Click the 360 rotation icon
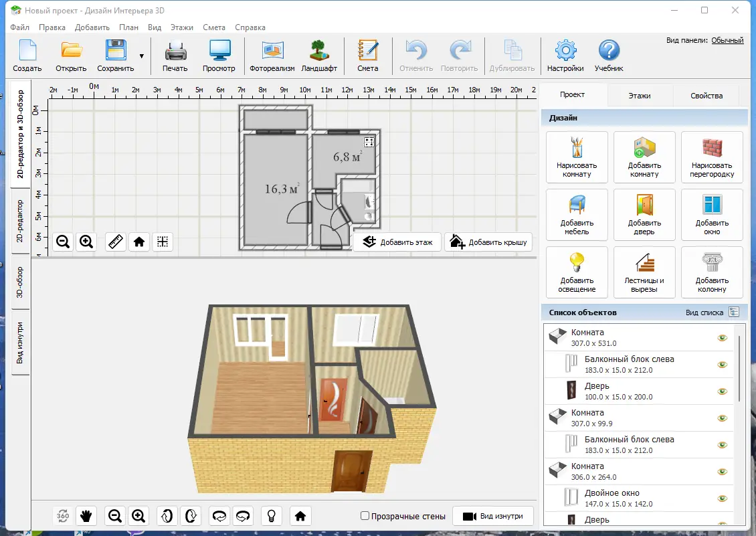756x536 pixels. coord(63,516)
